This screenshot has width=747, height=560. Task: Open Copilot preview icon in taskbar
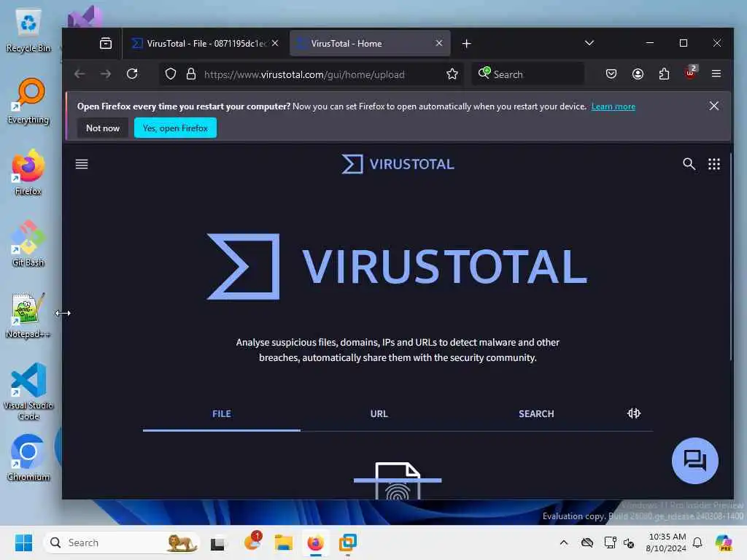click(x=724, y=542)
